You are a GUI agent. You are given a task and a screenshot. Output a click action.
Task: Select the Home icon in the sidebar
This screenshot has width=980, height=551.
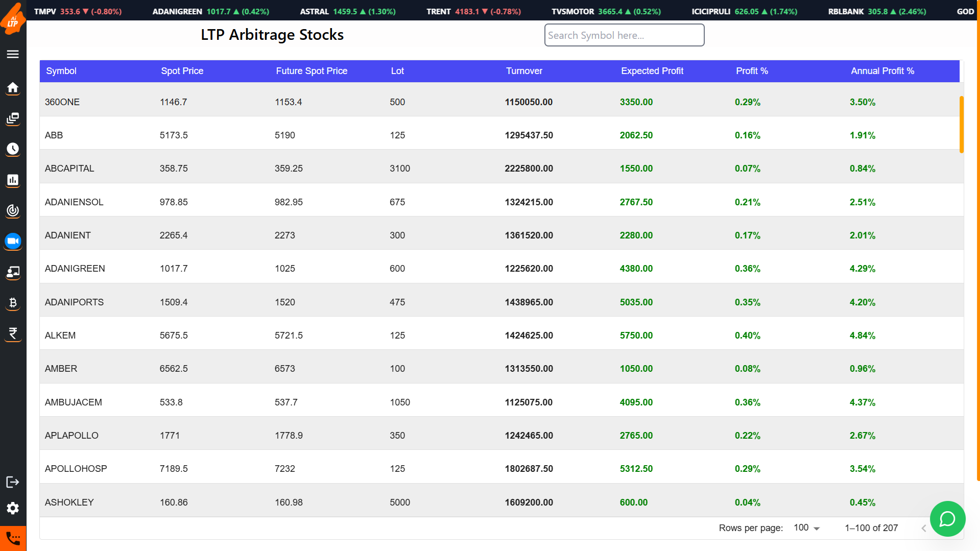13,88
